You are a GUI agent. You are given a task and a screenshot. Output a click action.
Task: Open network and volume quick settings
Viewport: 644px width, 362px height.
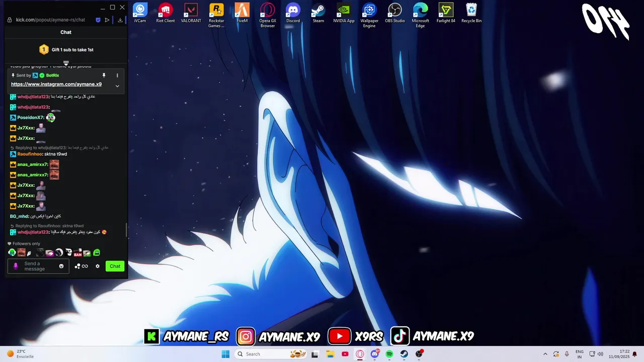[597, 354]
